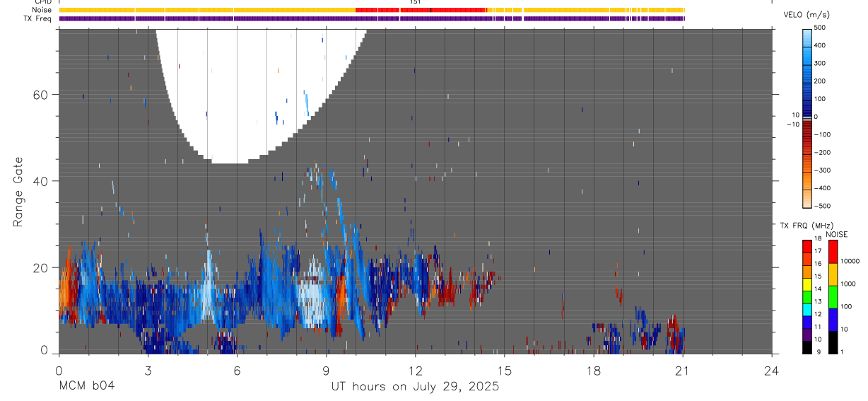Click the 100 label on NOISE scale
Image resolution: width=868 pixels, height=401 pixels.
coord(847,306)
